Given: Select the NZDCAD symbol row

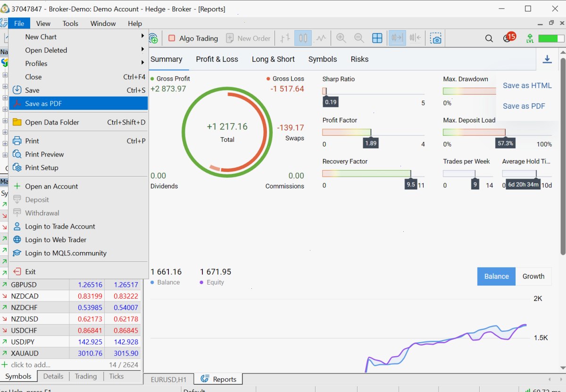Looking at the screenshot, I should click(x=71, y=296).
